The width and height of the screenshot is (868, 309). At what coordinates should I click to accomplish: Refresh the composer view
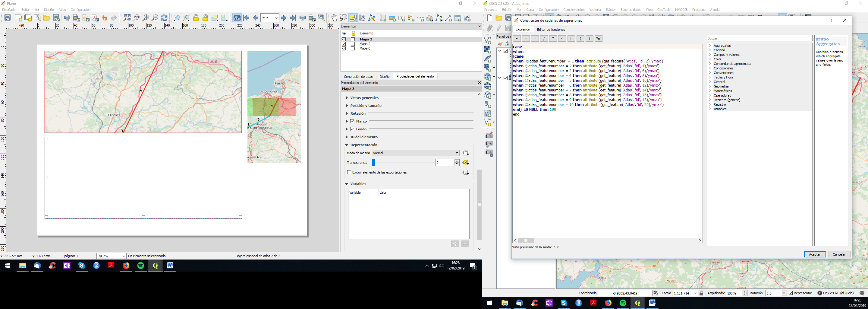pos(164,18)
